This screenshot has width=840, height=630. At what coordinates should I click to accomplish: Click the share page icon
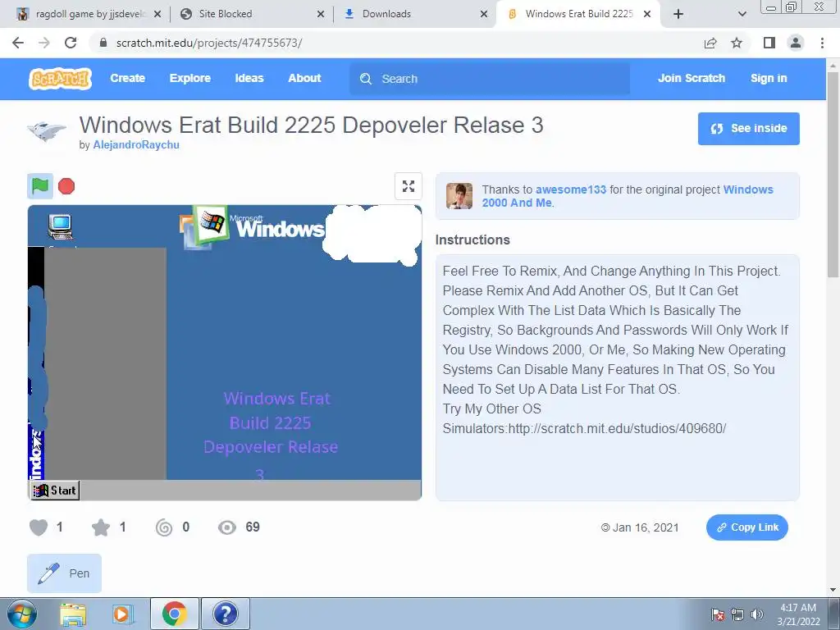[710, 43]
